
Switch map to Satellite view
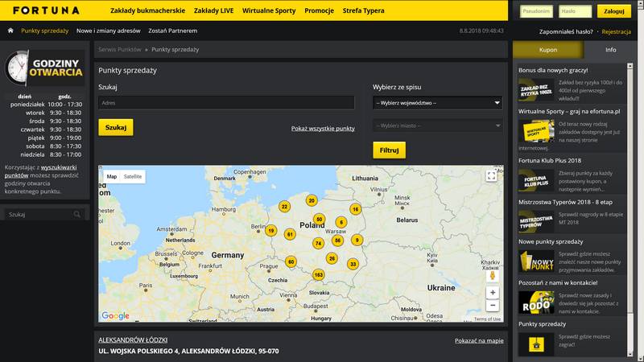coord(133,176)
